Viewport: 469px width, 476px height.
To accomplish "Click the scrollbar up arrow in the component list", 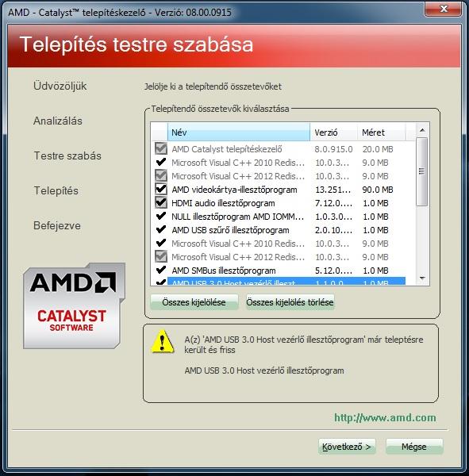I will point(422,130).
